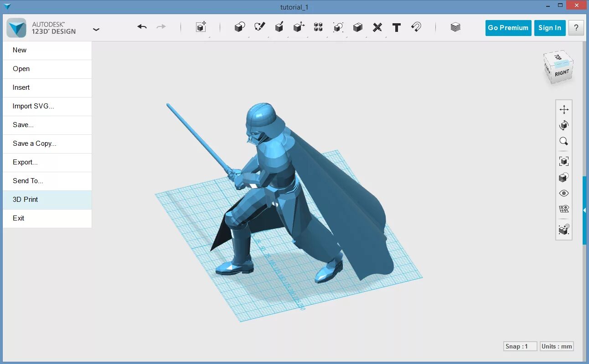Viewport: 589px width, 364px height.
Task: Choose Send To... from the menu
Action: tap(47, 181)
